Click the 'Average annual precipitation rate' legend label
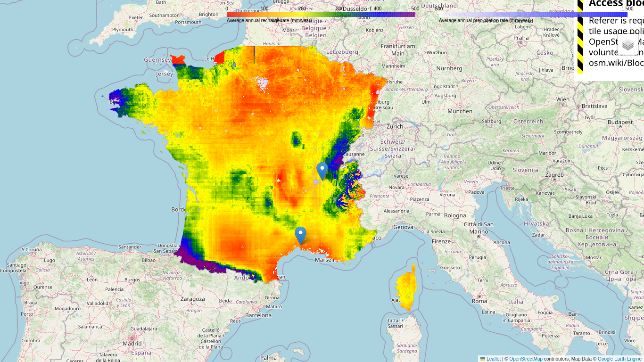The width and height of the screenshot is (644, 362). click(485, 21)
